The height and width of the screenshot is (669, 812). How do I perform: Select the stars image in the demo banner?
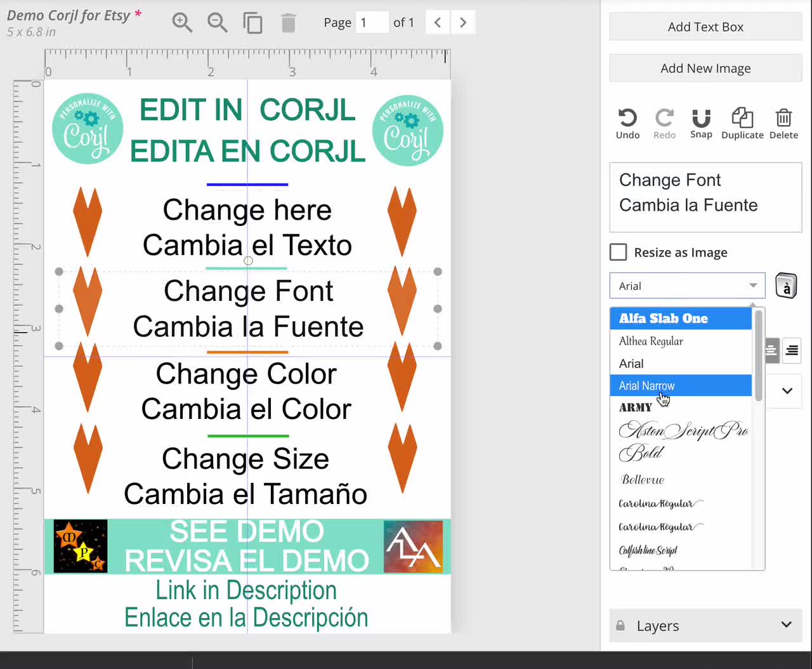81,546
